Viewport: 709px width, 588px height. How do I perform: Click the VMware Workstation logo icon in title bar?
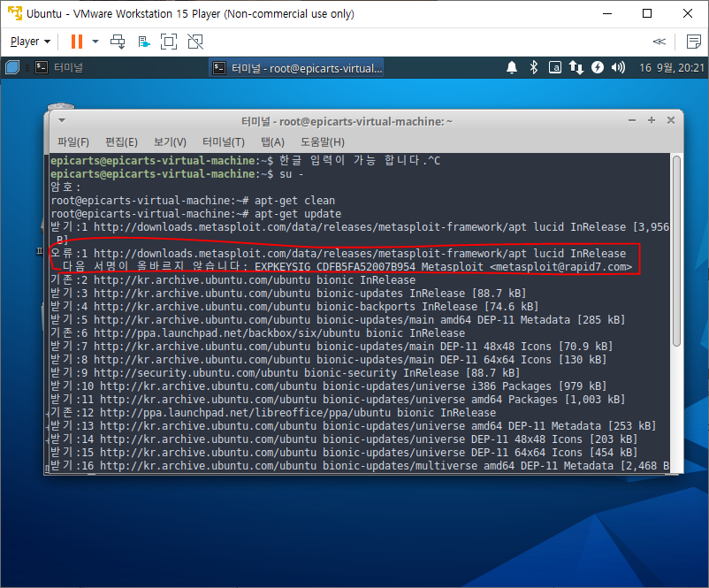tap(15, 13)
